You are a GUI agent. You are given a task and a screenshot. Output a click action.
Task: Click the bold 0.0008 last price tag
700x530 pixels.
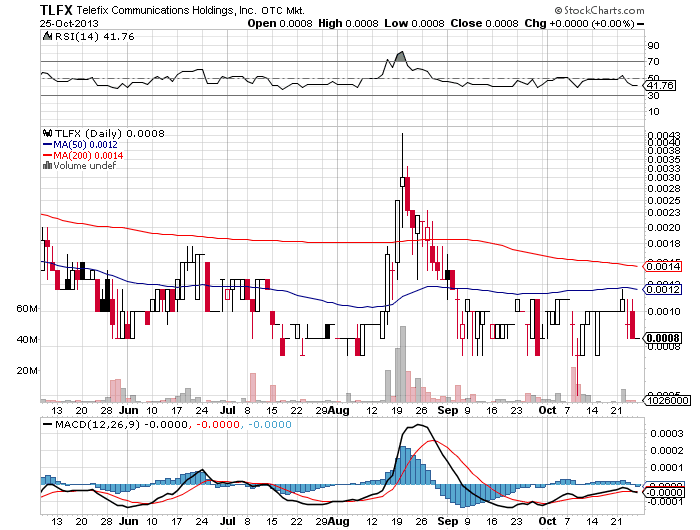click(663, 338)
